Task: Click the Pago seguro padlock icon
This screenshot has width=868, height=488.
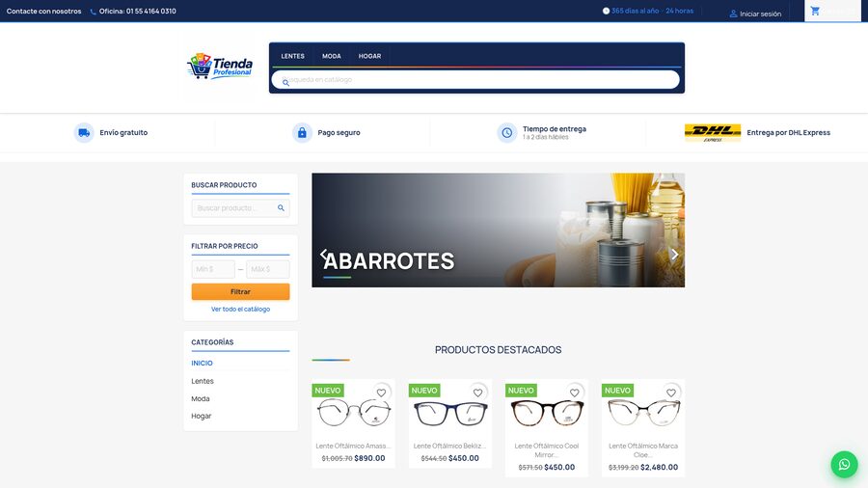Action: (x=302, y=133)
